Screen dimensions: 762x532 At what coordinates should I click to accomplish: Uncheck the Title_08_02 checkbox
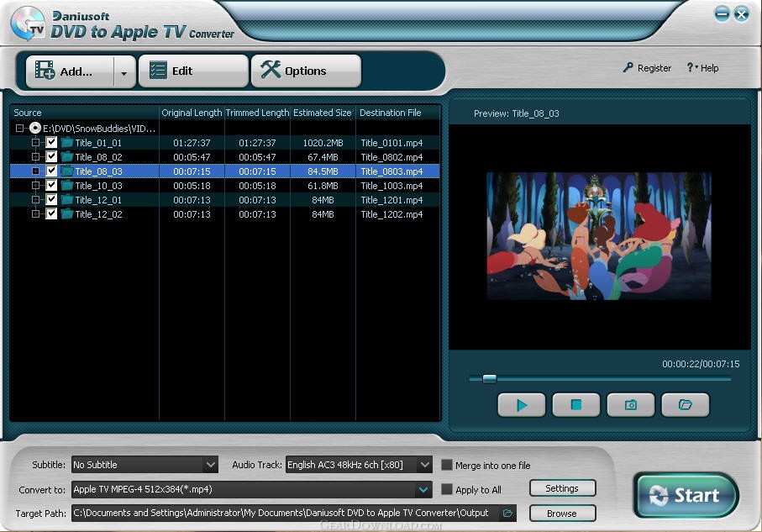pyautogui.click(x=51, y=156)
